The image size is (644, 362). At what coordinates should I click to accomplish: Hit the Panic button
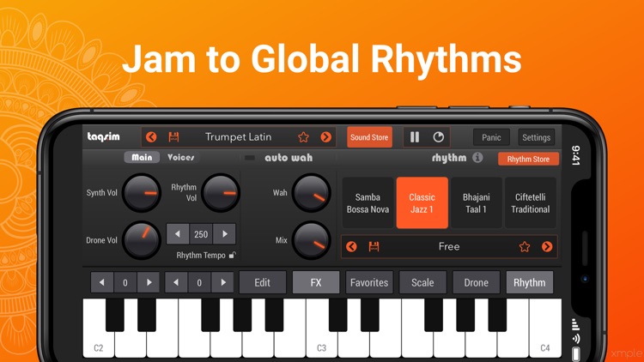pyautogui.click(x=491, y=137)
